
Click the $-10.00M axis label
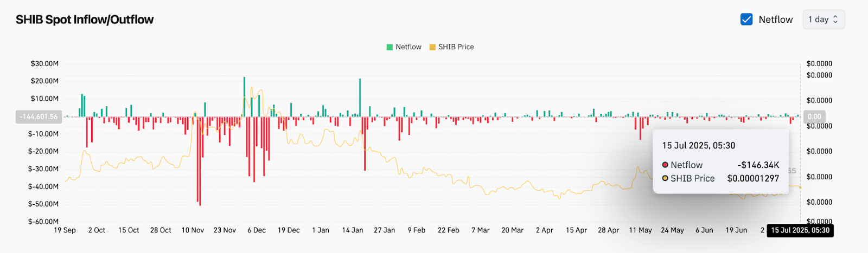[x=43, y=134]
